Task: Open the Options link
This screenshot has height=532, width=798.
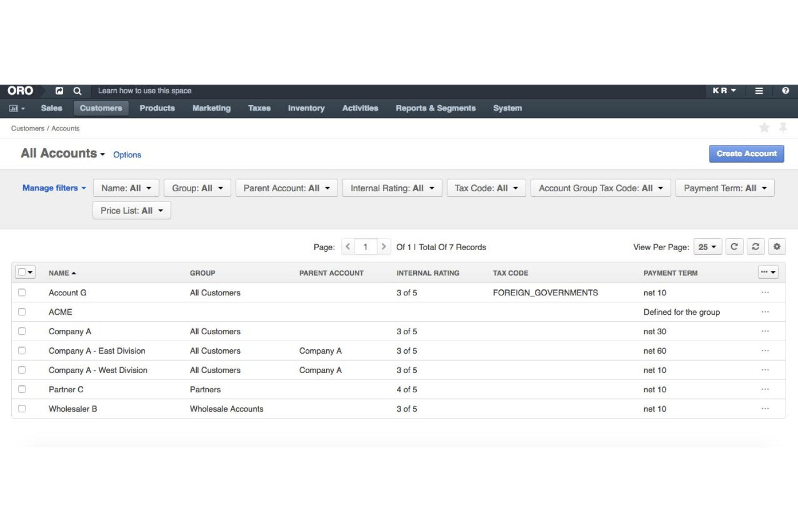Action: click(127, 155)
